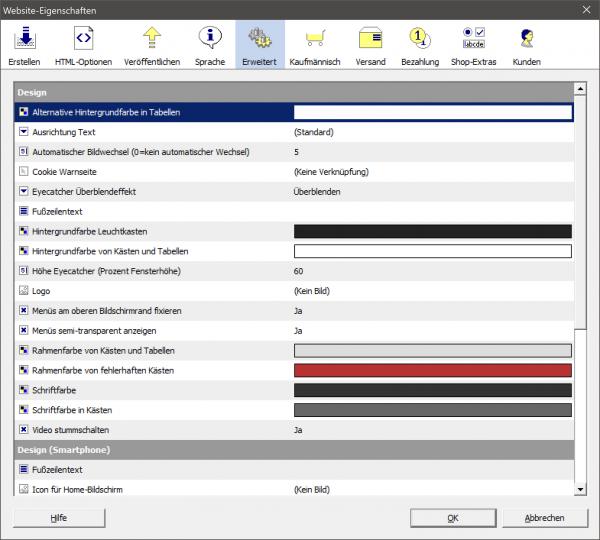The image size is (600, 540).
Task: Expand the Ausrichtung Text dropdown
Action: (24, 132)
